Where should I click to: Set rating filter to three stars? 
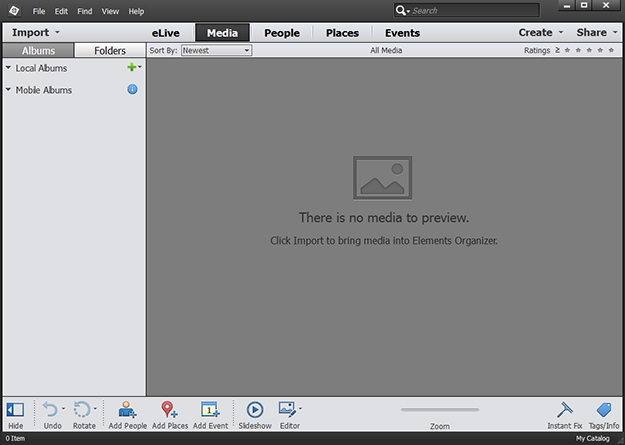pyautogui.click(x=589, y=50)
